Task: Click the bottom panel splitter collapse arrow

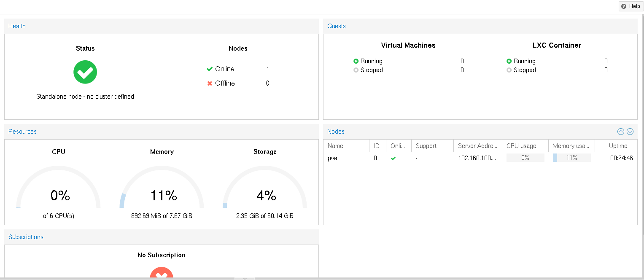Action: [x=245, y=278]
